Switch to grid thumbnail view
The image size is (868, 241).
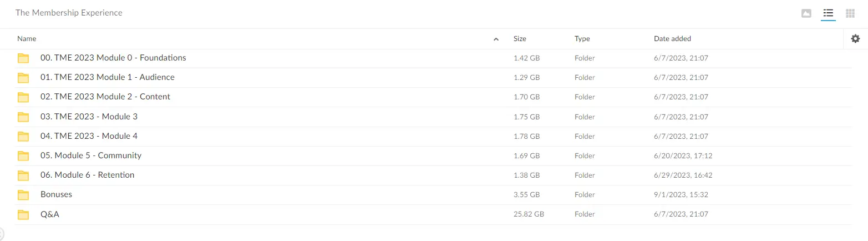(850, 13)
